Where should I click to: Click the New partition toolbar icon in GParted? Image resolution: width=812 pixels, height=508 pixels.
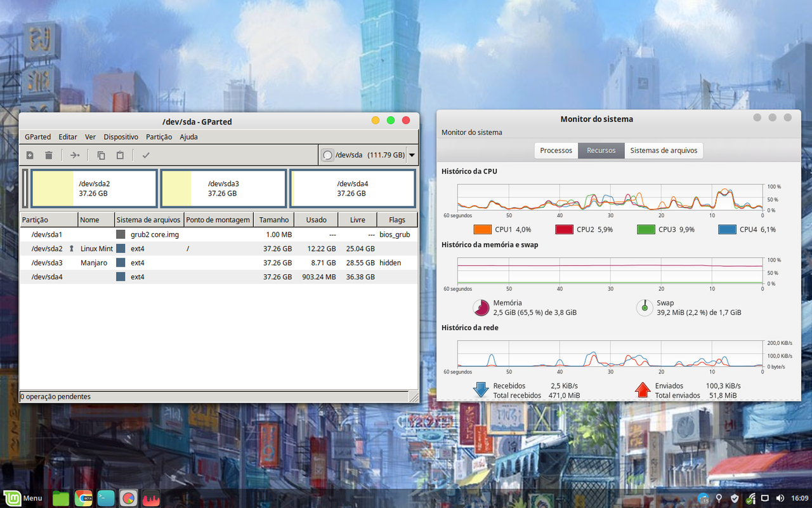[30, 155]
